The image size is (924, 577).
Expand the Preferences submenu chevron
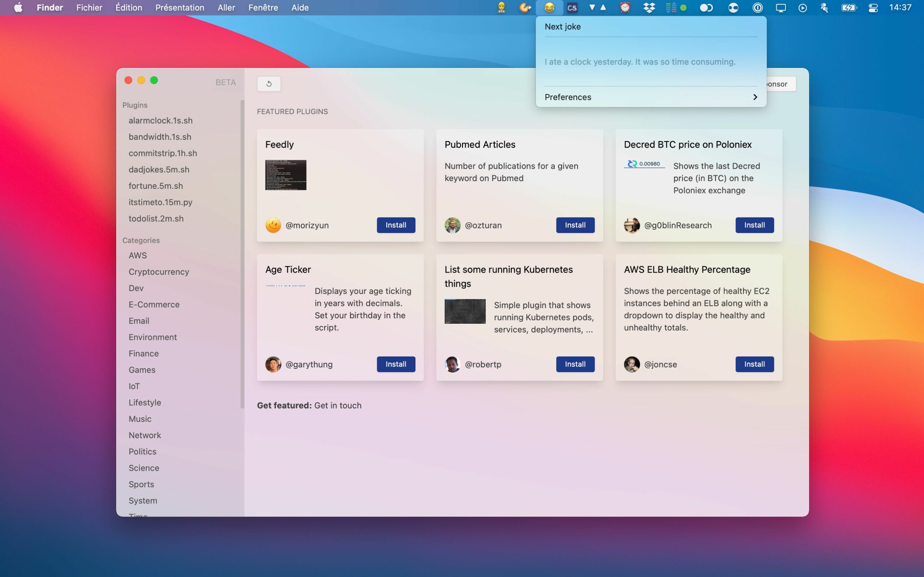point(755,97)
